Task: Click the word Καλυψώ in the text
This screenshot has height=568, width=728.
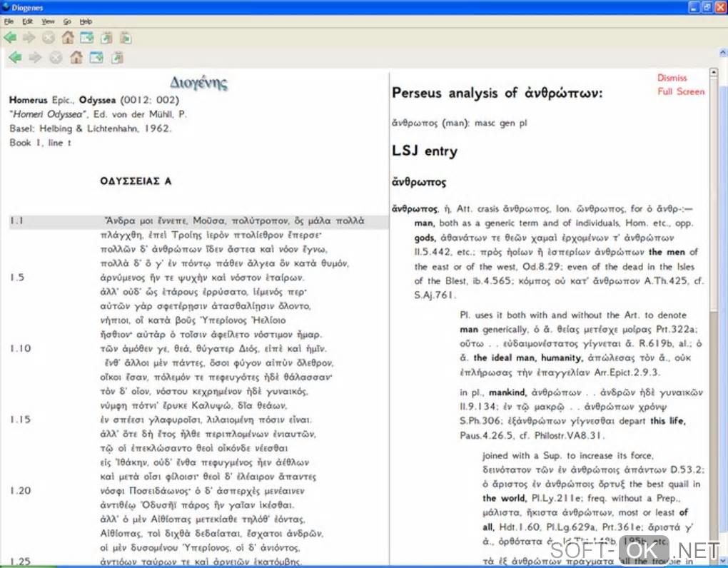Action: pos(211,405)
